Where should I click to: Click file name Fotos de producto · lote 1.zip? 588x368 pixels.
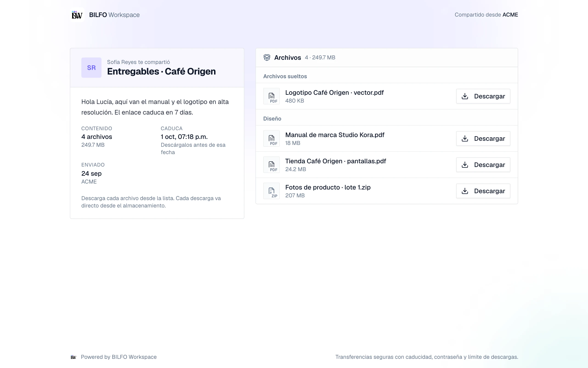pos(328,187)
